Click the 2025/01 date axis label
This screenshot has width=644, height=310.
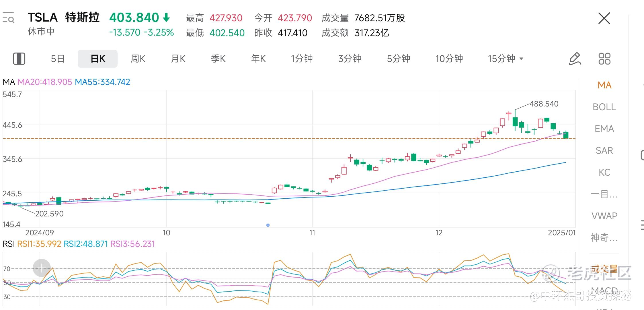coord(562,233)
